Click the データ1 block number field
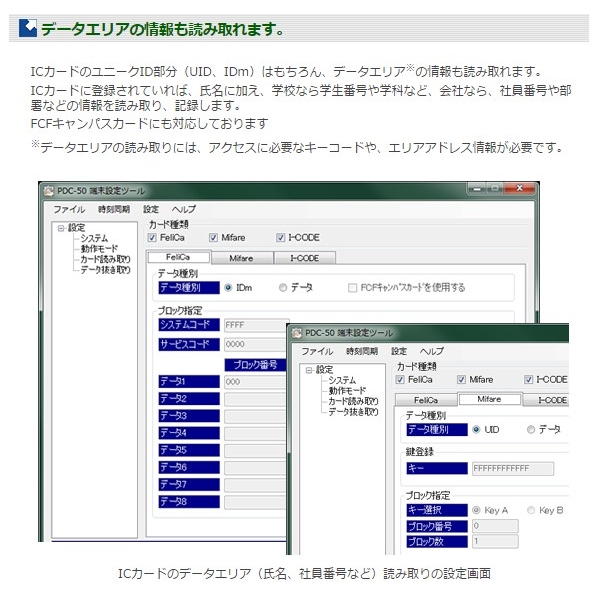The height and width of the screenshot is (595, 595). coord(255,382)
